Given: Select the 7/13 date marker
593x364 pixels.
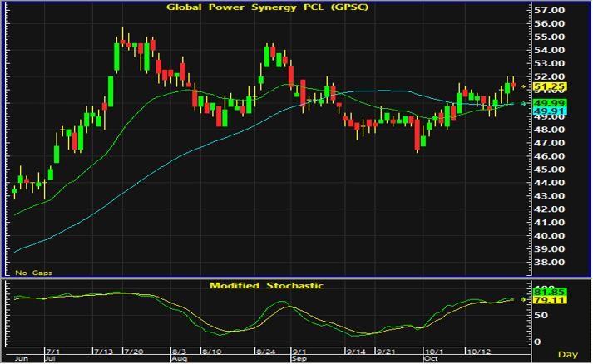Looking at the screenshot, I should click(x=103, y=352).
